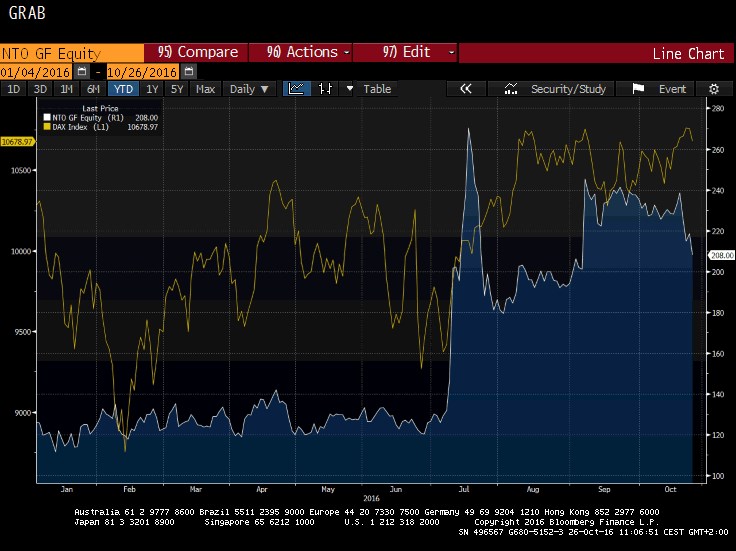Click NTO GF Equity (R1) legend label
Viewport: 736px width, 551px height.
[x=88, y=118]
